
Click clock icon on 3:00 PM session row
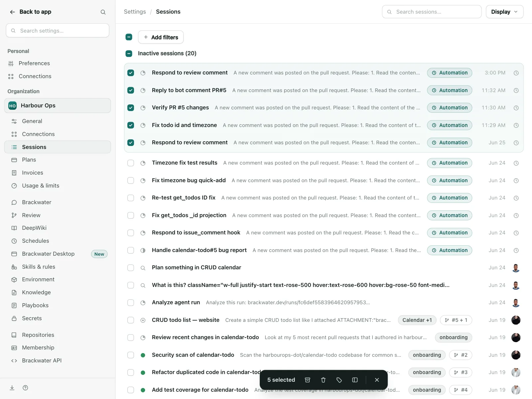coord(516,73)
